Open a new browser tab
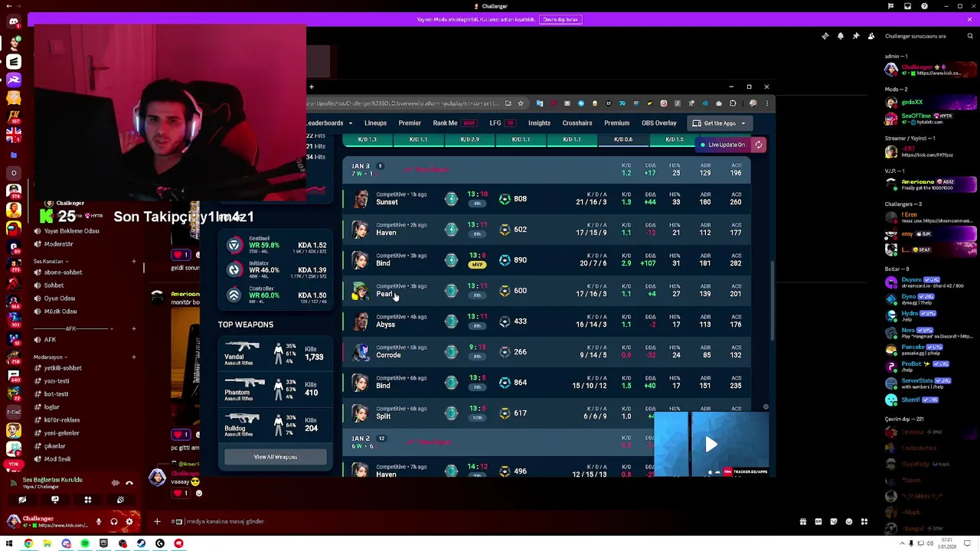The height and width of the screenshot is (551, 980). pos(312,86)
